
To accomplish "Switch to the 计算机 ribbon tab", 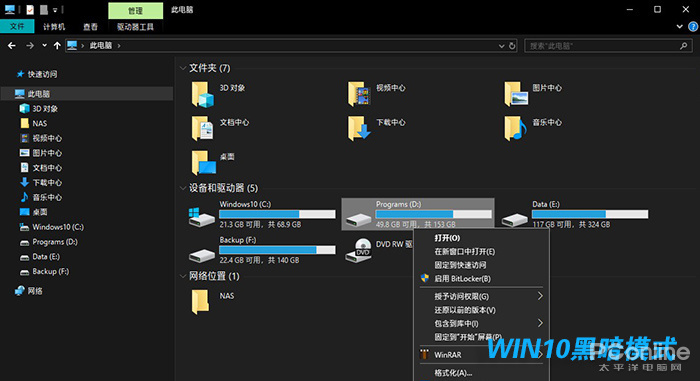I will point(54,27).
